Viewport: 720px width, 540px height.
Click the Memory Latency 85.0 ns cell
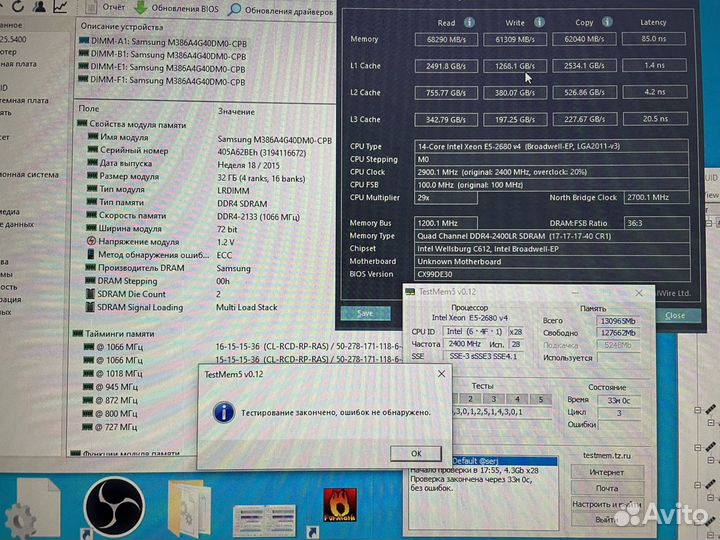point(654,38)
